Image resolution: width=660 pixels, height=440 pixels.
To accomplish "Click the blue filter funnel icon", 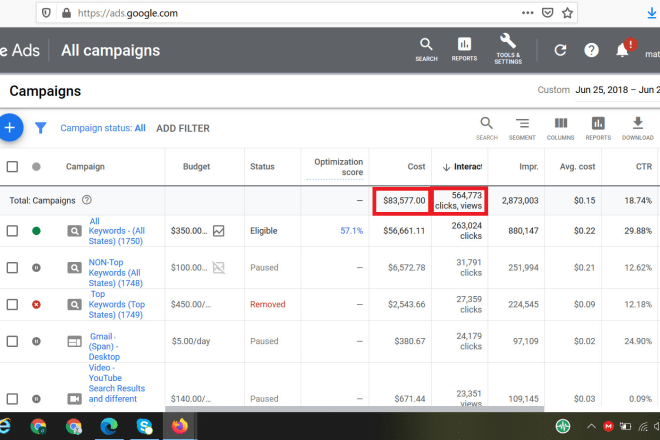I will 40,128.
